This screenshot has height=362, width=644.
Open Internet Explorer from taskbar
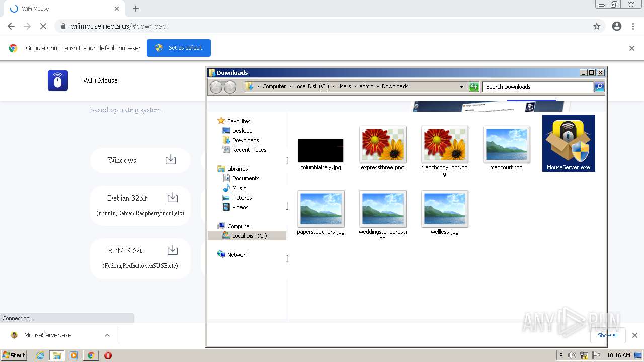tap(40, 355)
